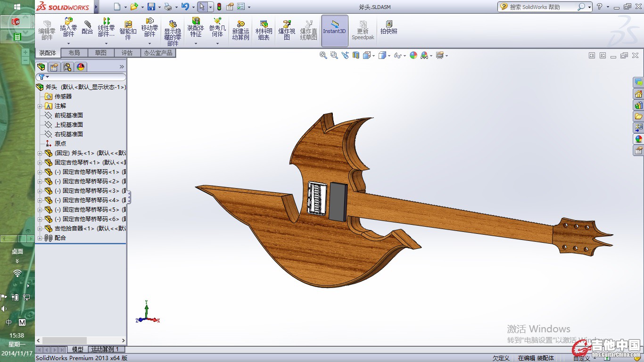Viewport: 644px width, 362px height.
Task: Click Zoom to Fit magnifier icon
Action: click(323, 55)
